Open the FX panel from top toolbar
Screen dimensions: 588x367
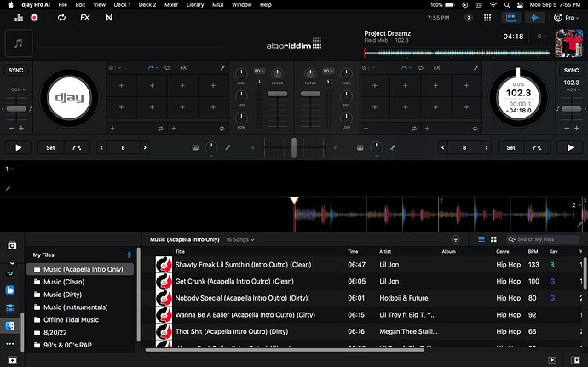click(85, 18)
